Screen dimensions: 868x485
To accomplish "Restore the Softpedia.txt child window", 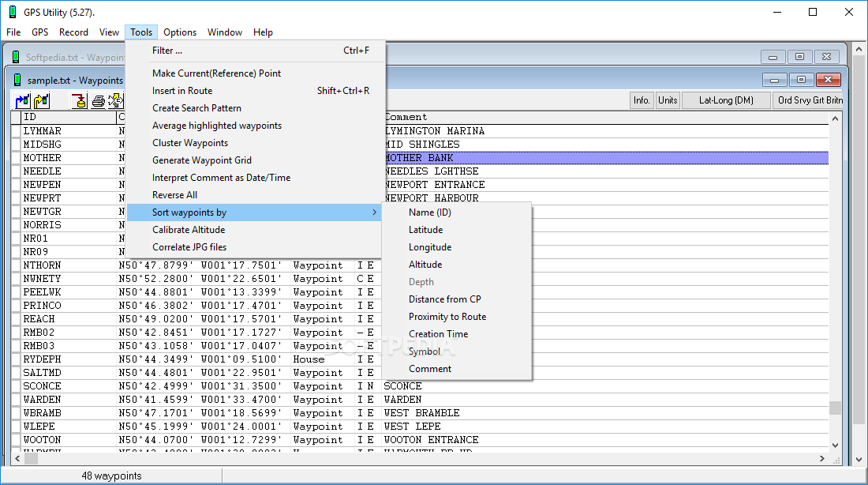I will (x=799, y=57).
